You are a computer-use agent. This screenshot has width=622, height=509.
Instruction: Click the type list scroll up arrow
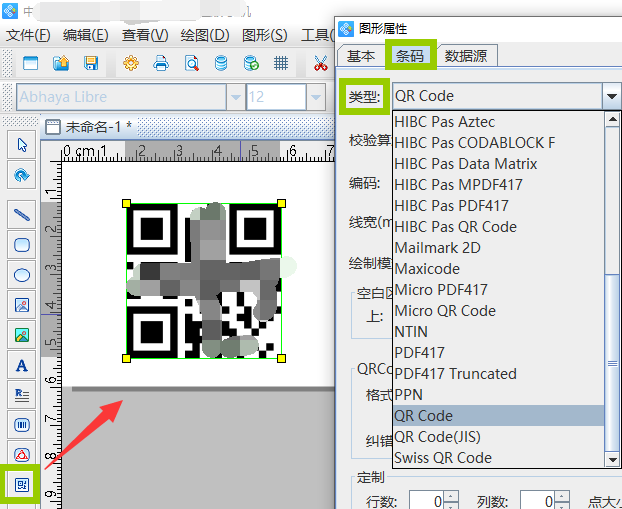pyautogui.click(x=612, y=119)
